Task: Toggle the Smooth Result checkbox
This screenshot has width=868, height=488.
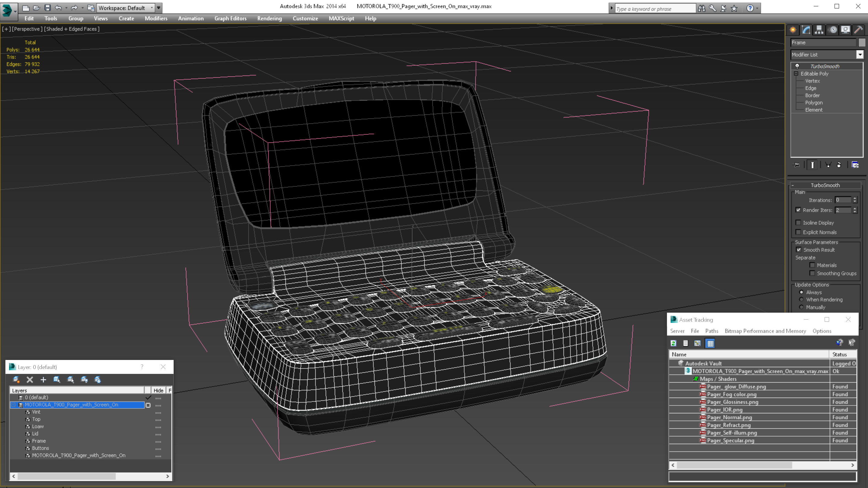Action: pos(798,249)
